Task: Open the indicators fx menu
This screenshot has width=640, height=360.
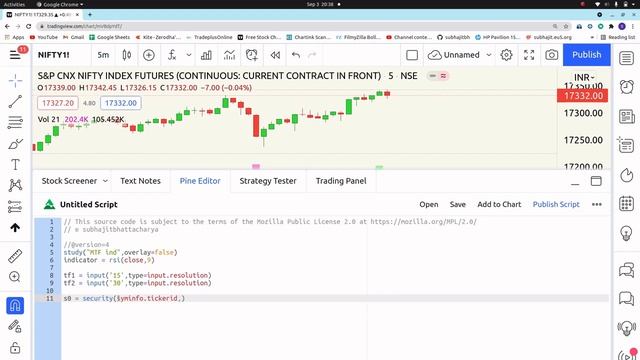Action: (172, 55)
